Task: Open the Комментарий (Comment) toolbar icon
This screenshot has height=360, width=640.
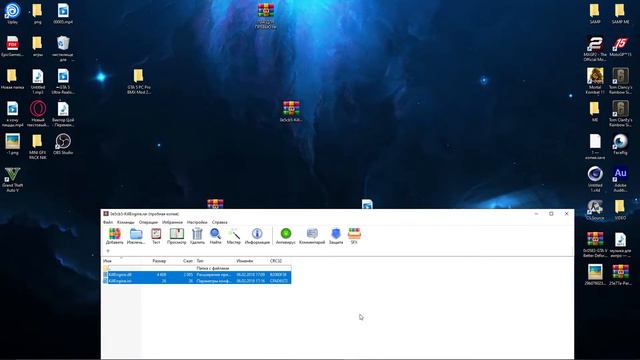Action: 312,236
